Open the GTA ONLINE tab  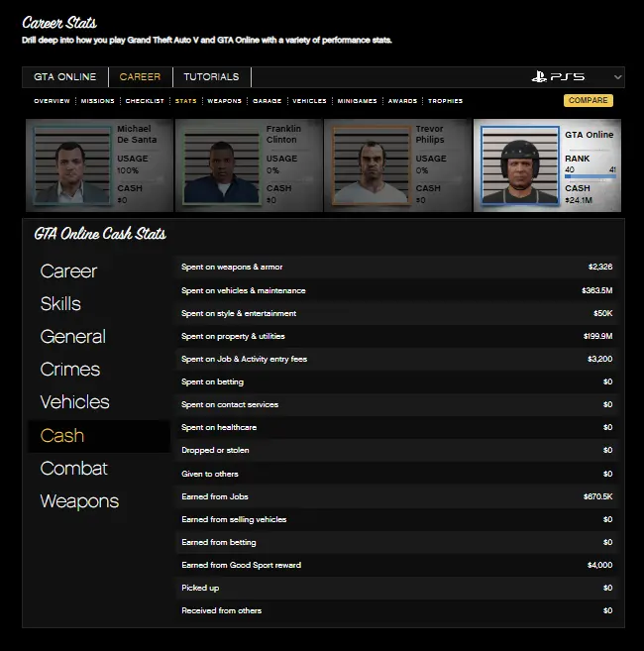click(64, 77)
